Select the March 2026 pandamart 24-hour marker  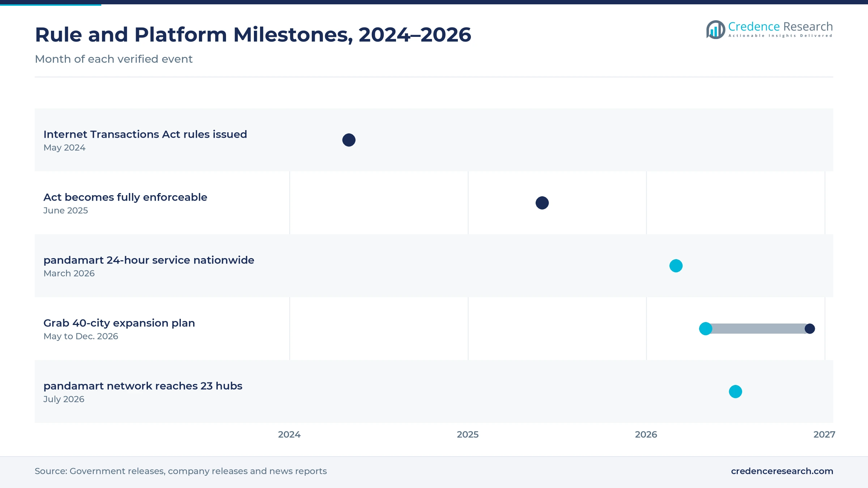tap(676, 266)
